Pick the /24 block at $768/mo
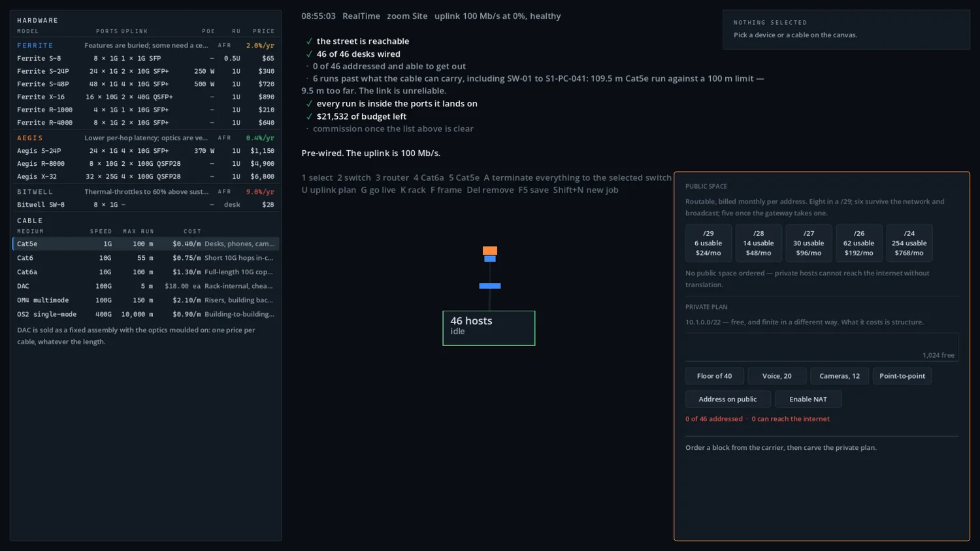The width and height of the screenshot is (980, 551). (909, 243)
